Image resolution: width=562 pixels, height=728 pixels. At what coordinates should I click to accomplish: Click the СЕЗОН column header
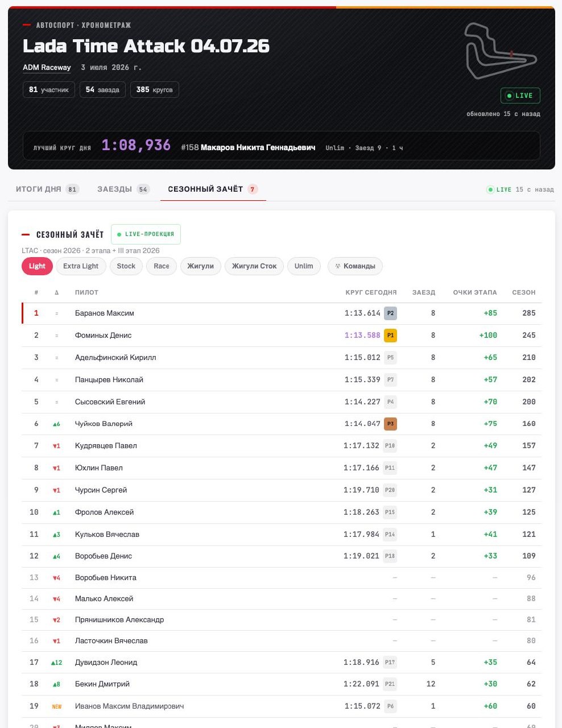(x=524, y=292)
